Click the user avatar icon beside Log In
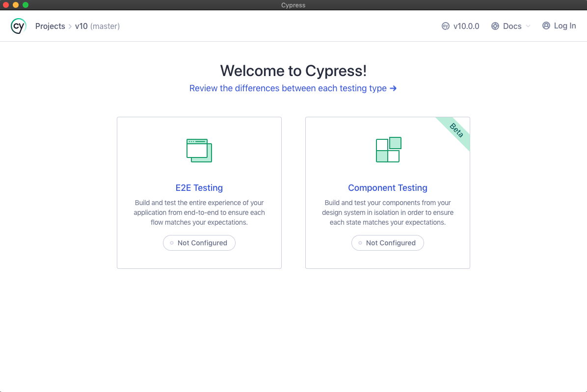Screen dimensions: 587x392 [546, 26]
